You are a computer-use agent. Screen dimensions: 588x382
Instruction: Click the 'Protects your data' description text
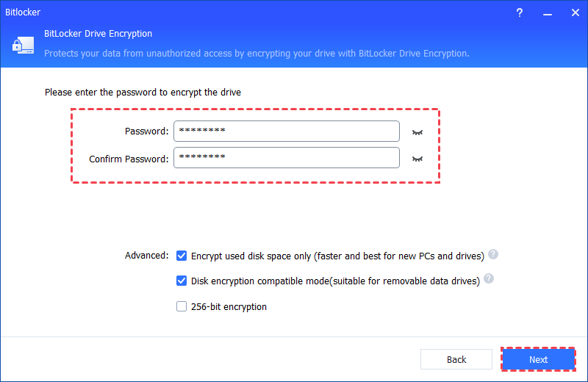256,54
